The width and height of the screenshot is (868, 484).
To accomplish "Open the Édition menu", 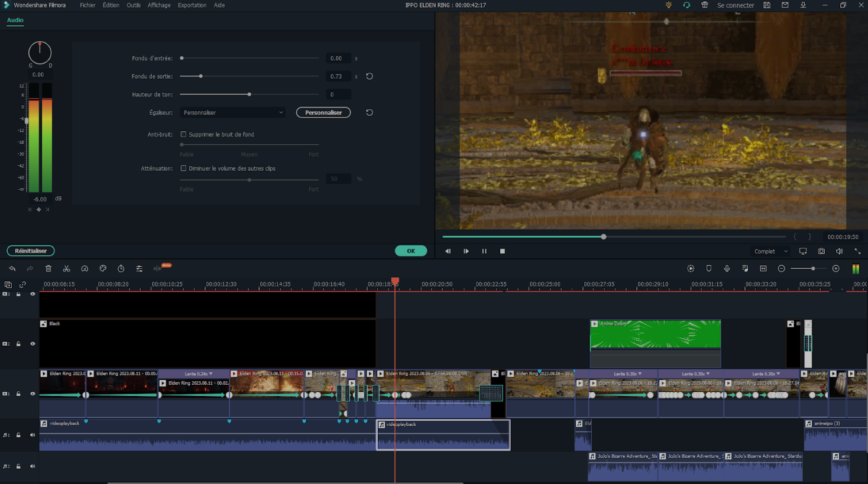I will pos(111,5).
